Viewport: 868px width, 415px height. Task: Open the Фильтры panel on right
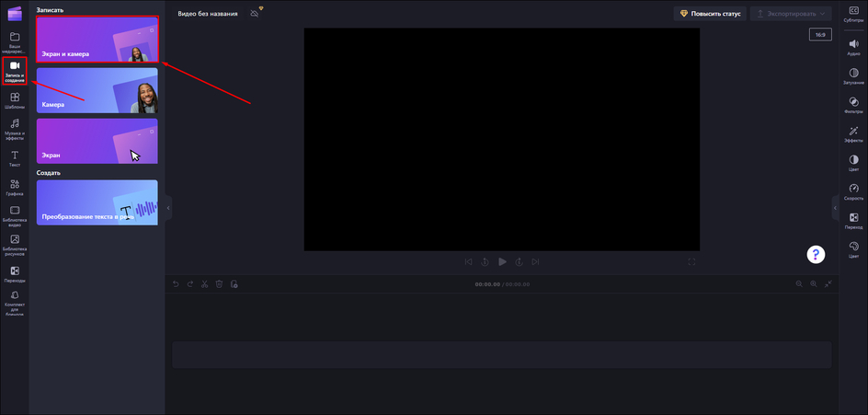point(853,105)
